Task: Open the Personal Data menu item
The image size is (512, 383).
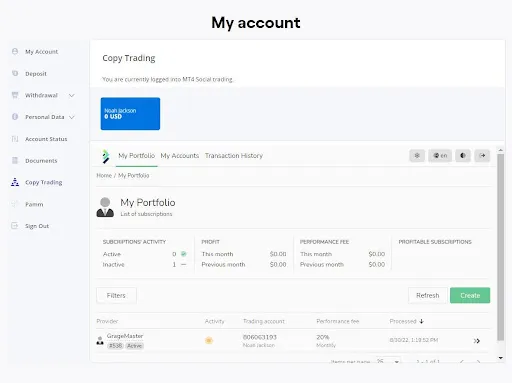Action: click(45, 117)
